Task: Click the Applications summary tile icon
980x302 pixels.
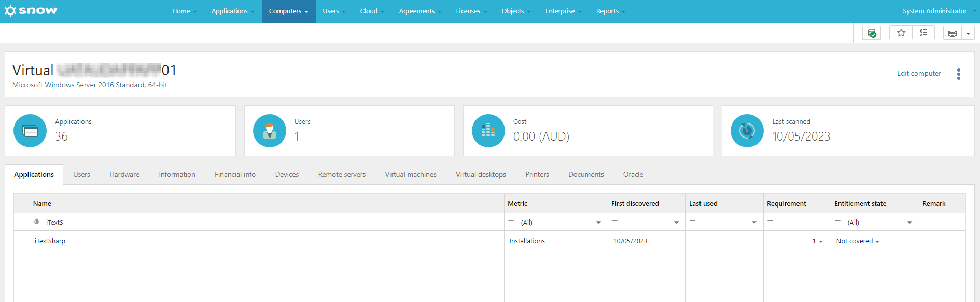Action: (30, 131)
